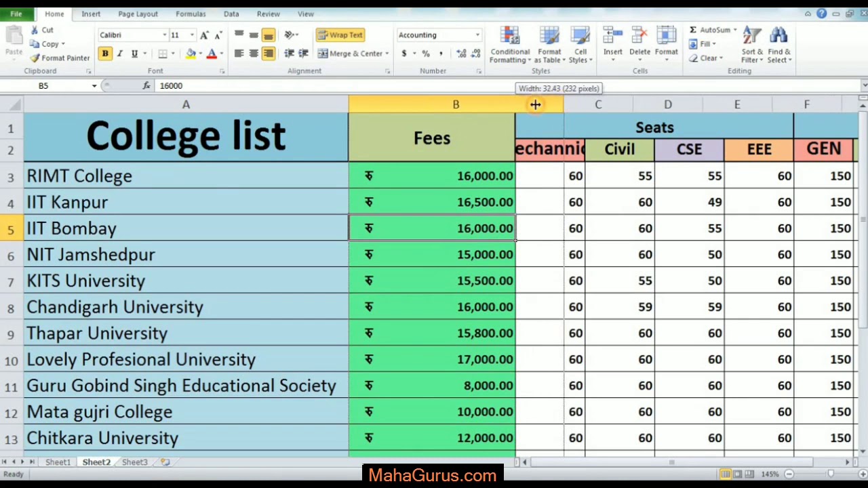868x488 pixels.
Task: Apply Comma Style format
Action: point(441,54)
